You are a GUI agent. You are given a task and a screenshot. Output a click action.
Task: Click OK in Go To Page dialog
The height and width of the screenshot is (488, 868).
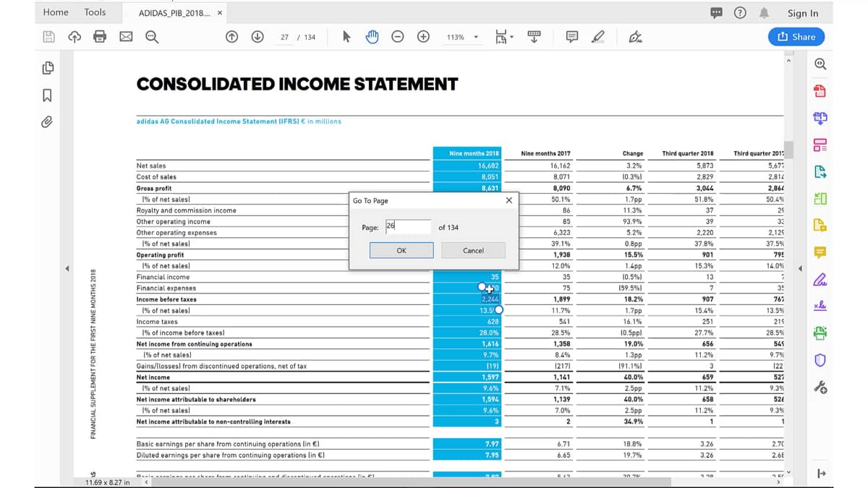(x=401, y=250)
